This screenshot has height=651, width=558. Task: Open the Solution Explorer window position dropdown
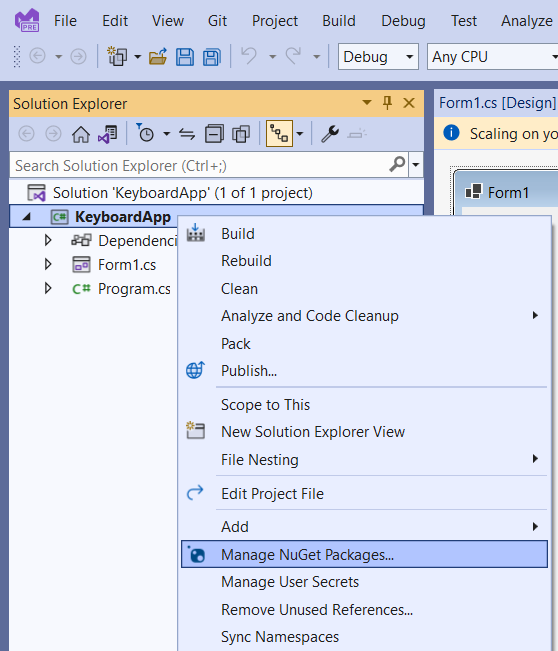click(x=367, y=103)
